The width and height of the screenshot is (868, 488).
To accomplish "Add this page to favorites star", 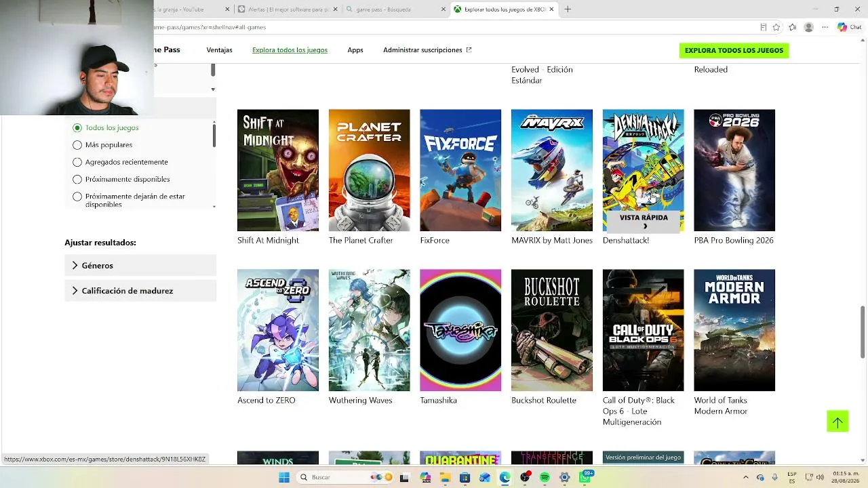I will click(776, 27).
